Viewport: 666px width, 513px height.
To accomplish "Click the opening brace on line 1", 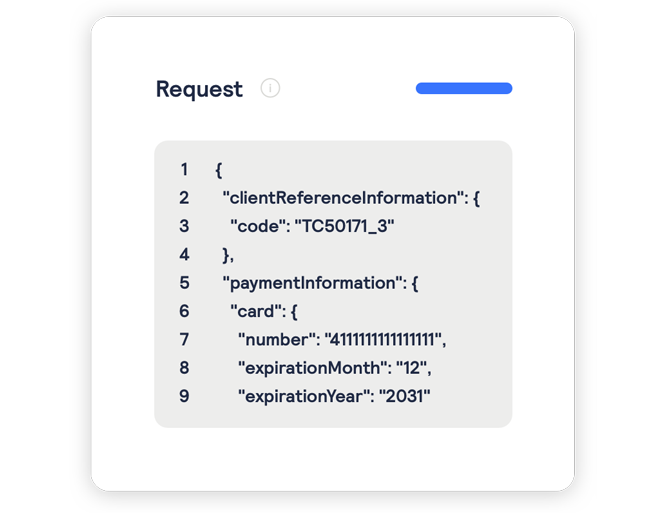I will tap(219, 170).
